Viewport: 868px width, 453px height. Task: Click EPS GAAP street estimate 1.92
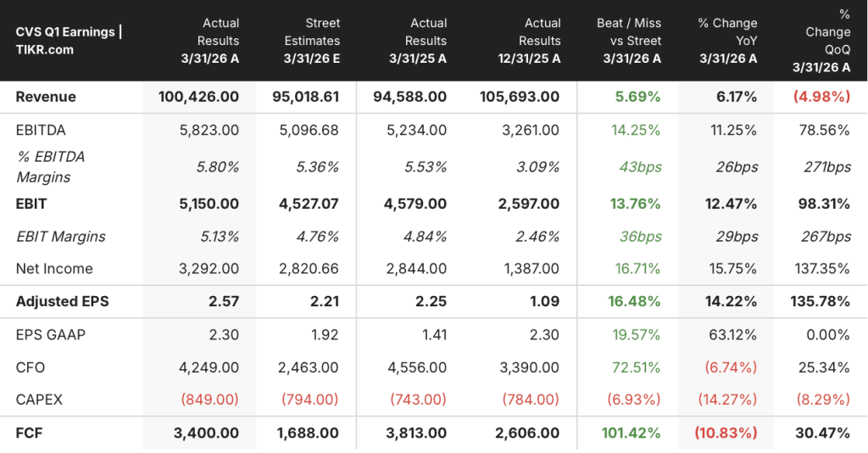325,334
